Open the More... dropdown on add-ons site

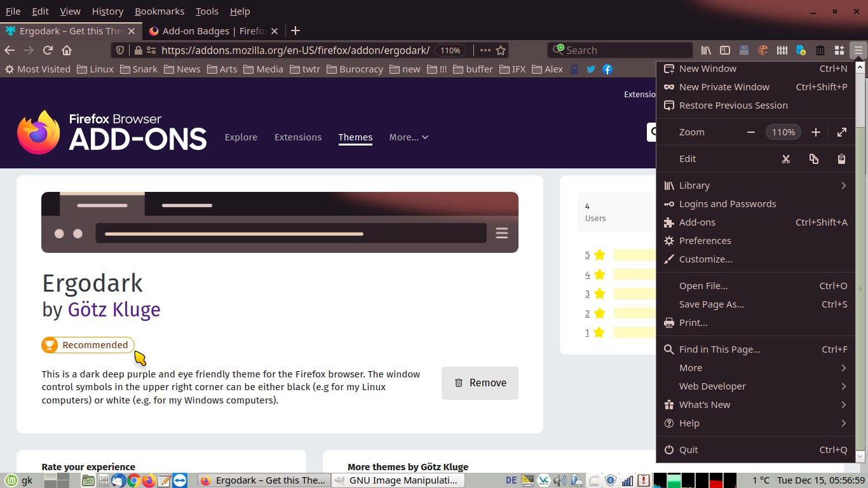pyautogui.click(x=409, y=137)
